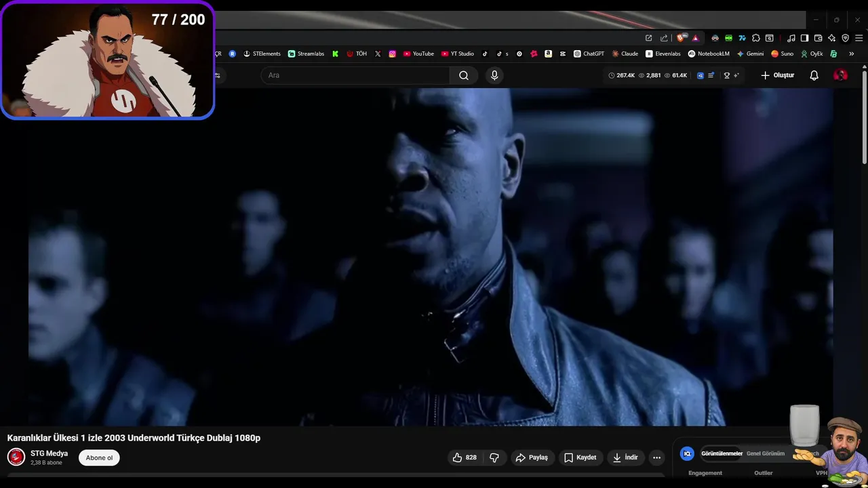Image resolution: width=868 pixels, height=488 pixels.
Task: Open the browser extensions puzzle icon
Action: (756, 38)
